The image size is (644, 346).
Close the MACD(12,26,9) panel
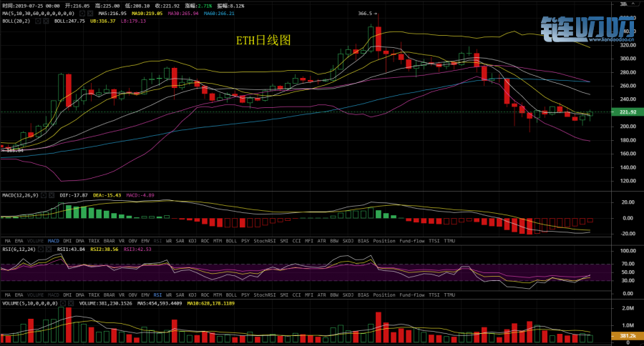click(x=52, y=195)
